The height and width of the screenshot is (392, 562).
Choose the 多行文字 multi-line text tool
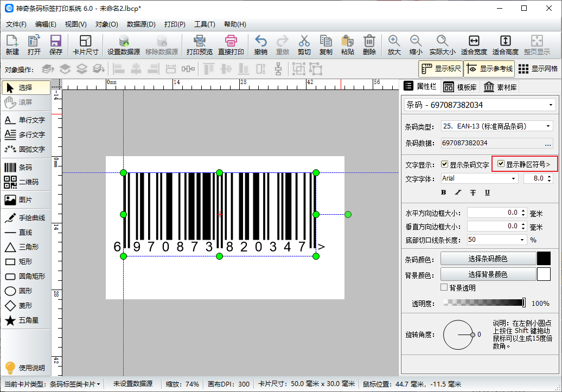click(25, 134)
